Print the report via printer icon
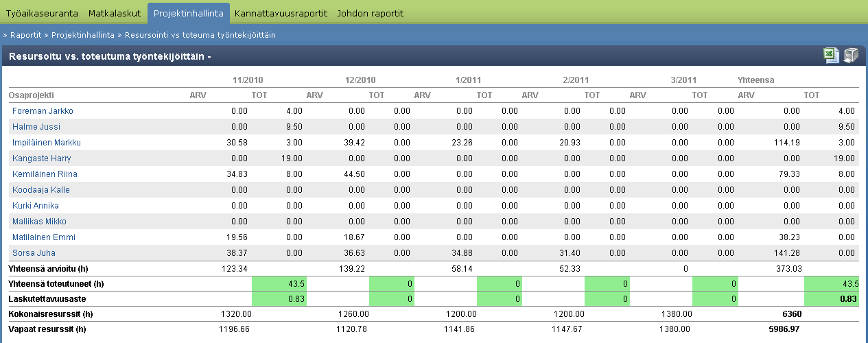This screenshot has height=343, width=868. (x=851, y=56)
